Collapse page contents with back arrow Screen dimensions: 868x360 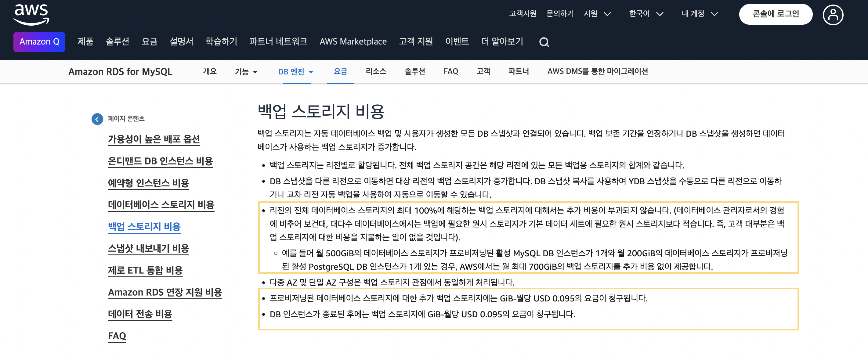click(97, 119)
